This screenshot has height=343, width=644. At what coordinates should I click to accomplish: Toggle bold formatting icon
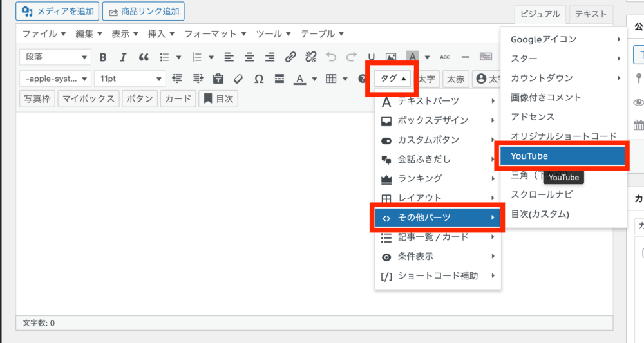(103, 57)
